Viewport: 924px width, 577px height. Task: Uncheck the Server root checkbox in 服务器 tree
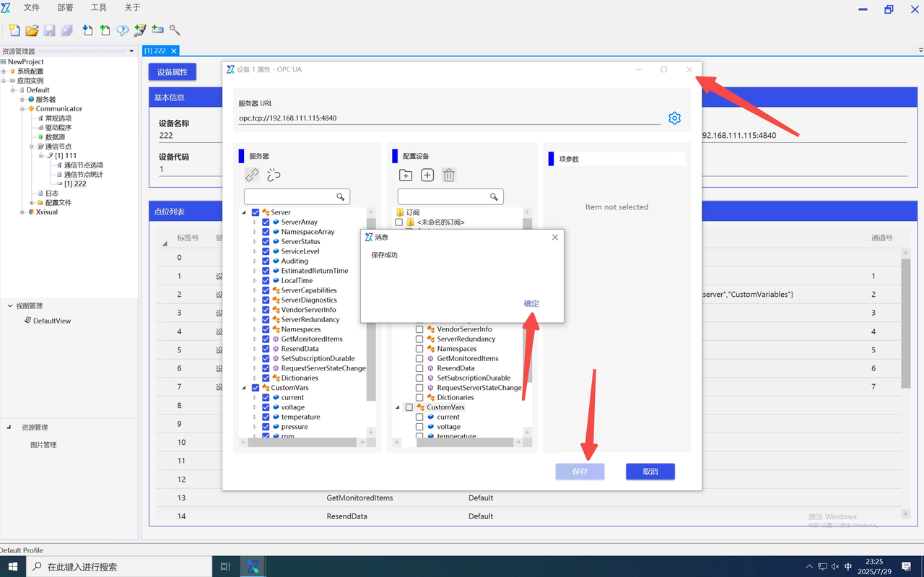pos(256,212)
